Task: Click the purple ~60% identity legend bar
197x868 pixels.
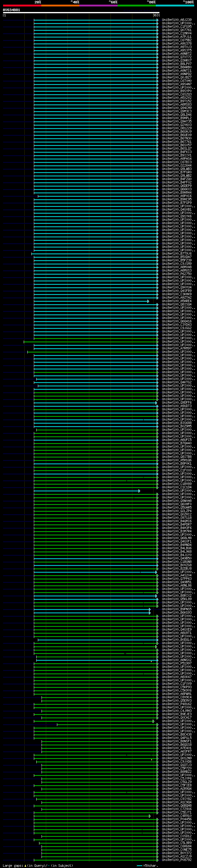Action: tap(98, 6)
